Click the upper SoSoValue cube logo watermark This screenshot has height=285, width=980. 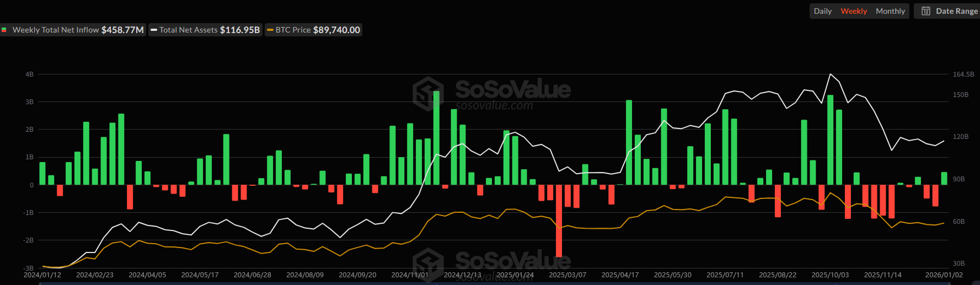point(428,93)
